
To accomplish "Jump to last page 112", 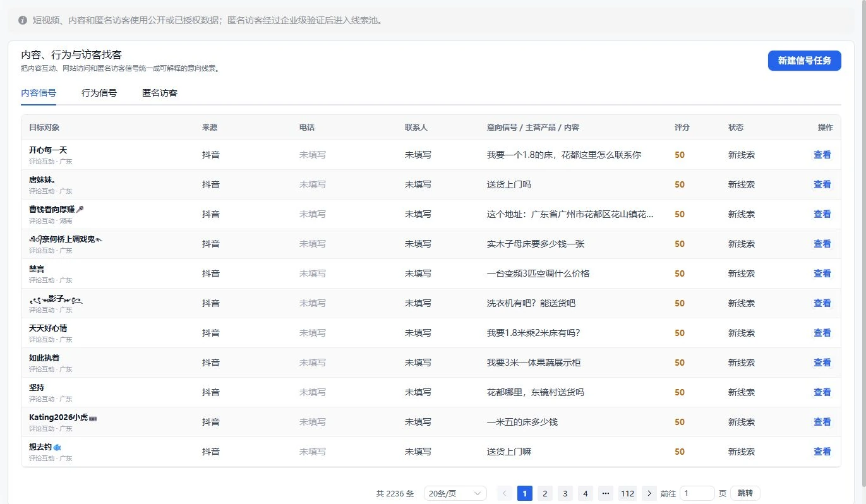I will click(627, 493).
